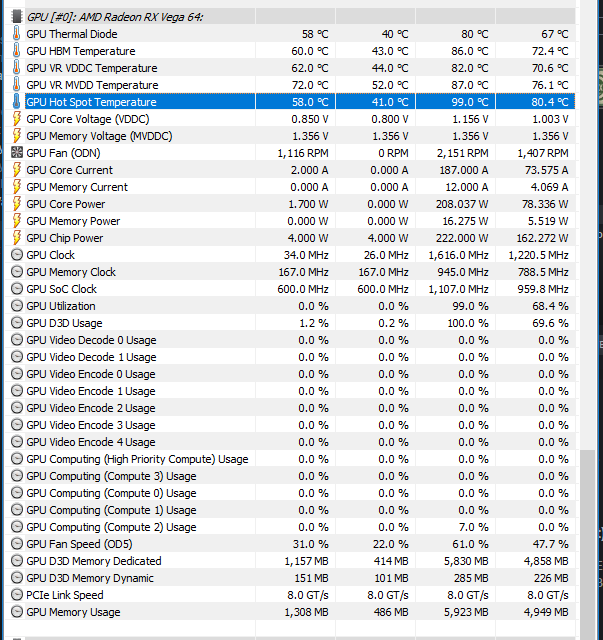Click thermometer icon on GPU Hot Spot Temperature row
This screenshot has width=603, height=640.
coord(16,102)
